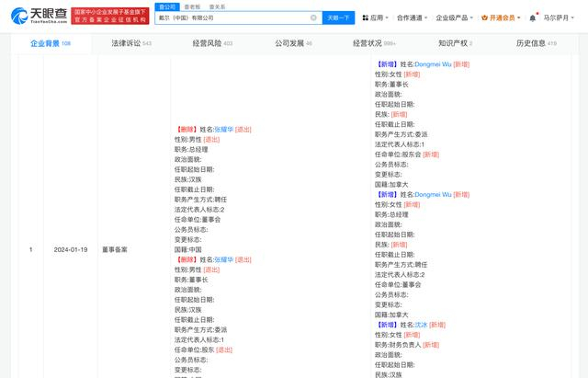This screenshot has width=588, height=378.
Task: Open Dongmei Wu link in 董事长 entry
Action: point(433,64)
